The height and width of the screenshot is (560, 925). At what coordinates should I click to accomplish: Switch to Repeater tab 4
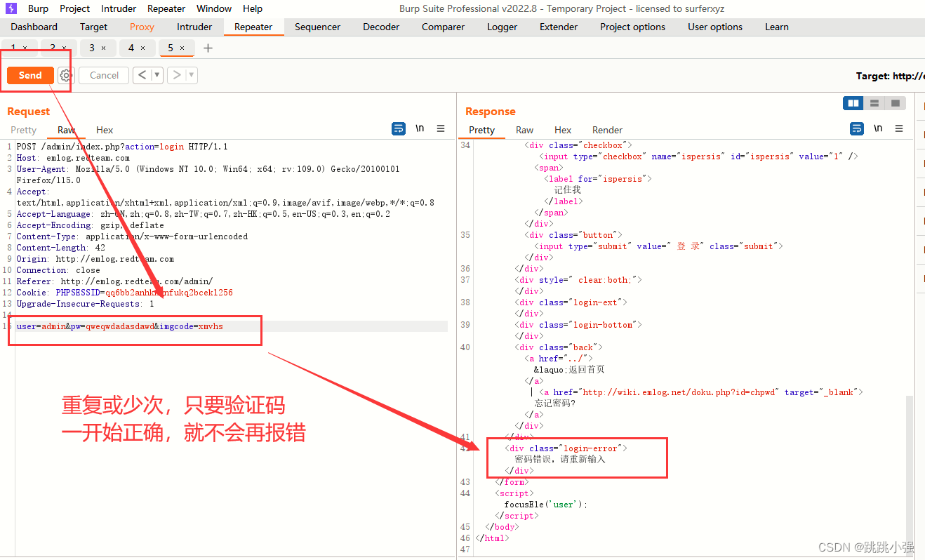coord(131,48)
